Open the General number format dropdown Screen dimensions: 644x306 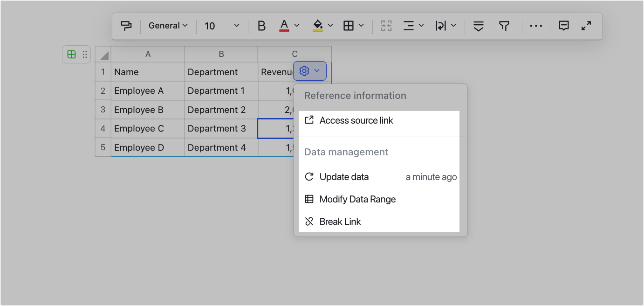[167, 26]
